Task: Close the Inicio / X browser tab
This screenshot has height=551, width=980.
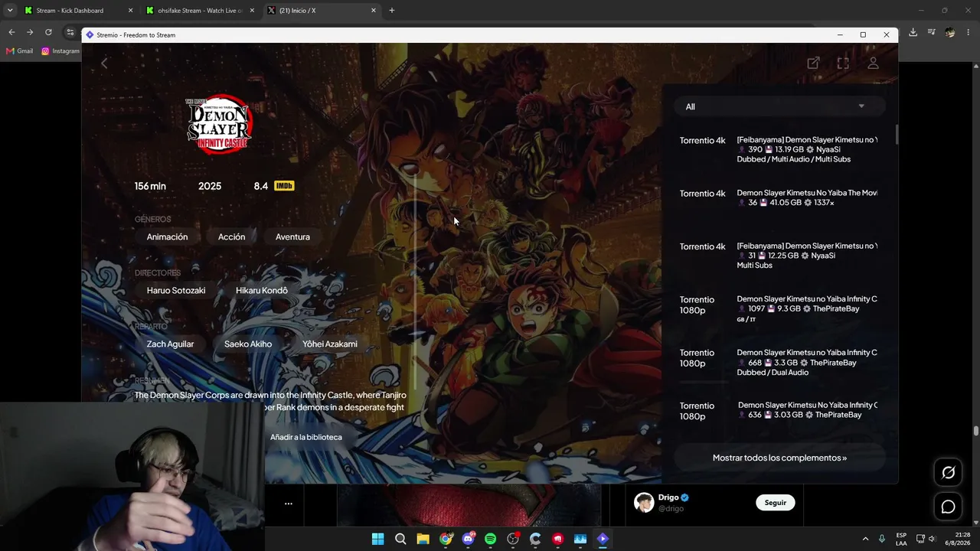Action: pyautogui.click(x=374, y=11)
